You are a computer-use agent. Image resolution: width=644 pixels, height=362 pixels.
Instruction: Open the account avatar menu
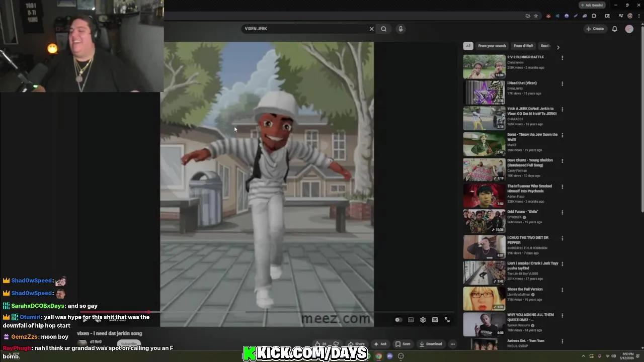coord(629,29)
